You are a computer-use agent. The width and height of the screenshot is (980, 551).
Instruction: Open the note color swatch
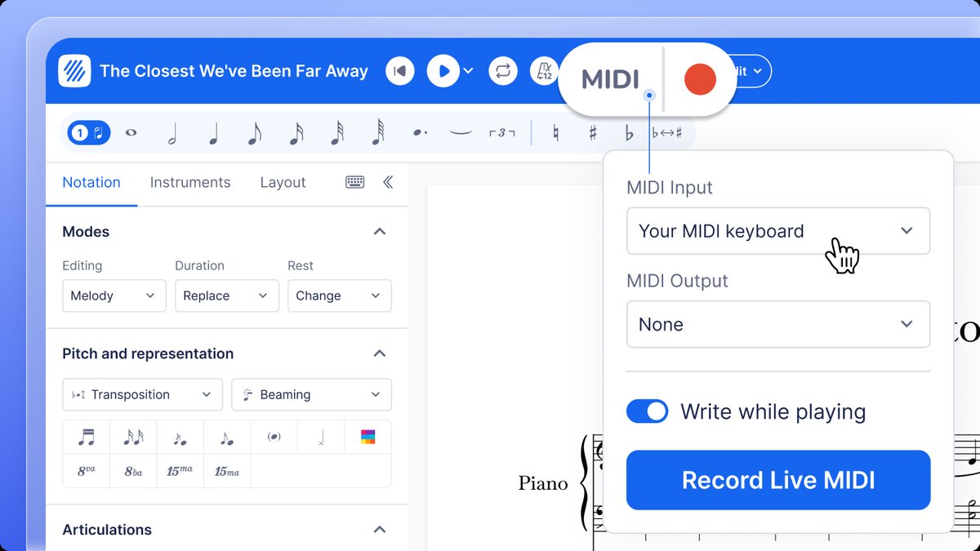(x=367, y=438)
